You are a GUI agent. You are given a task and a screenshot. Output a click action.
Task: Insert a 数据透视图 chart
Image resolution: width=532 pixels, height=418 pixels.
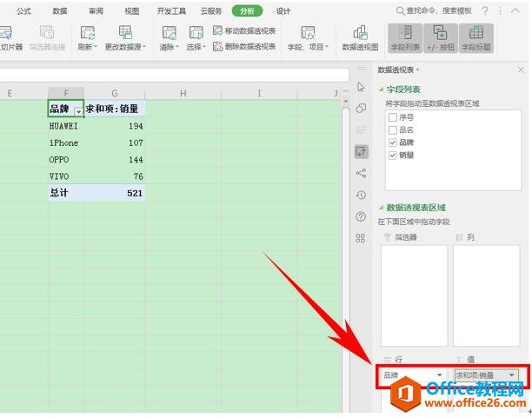pos(361,38)
